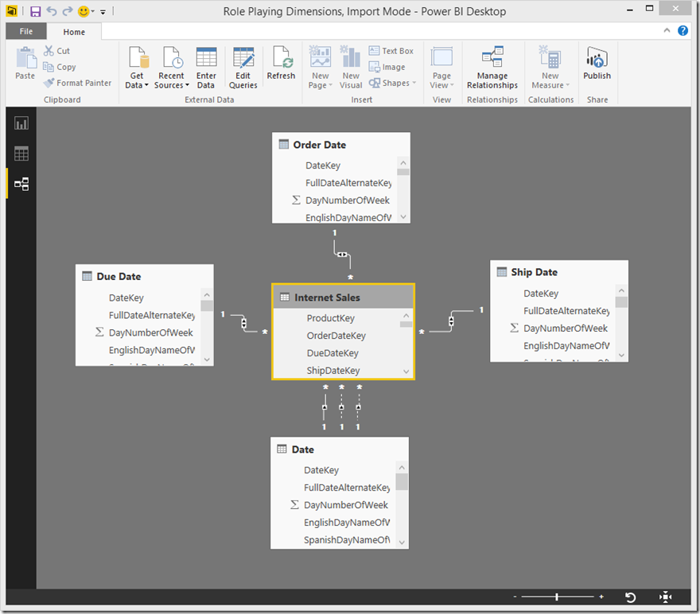Switch to Data view in sidebar
700x614 pixels.
click(x=21, y=153)
